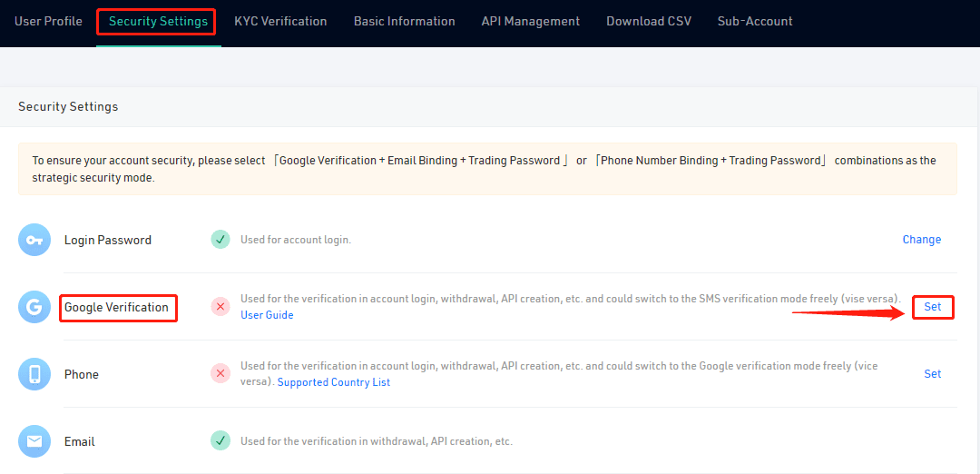The height and width of the screenshot is (474, 980).
Task: Click the green checkmark beside Login Password
Action: 220,240
